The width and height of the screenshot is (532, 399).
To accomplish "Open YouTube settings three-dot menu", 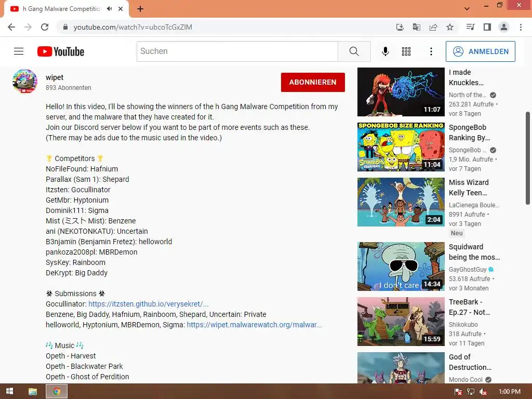I will point(431,51).
